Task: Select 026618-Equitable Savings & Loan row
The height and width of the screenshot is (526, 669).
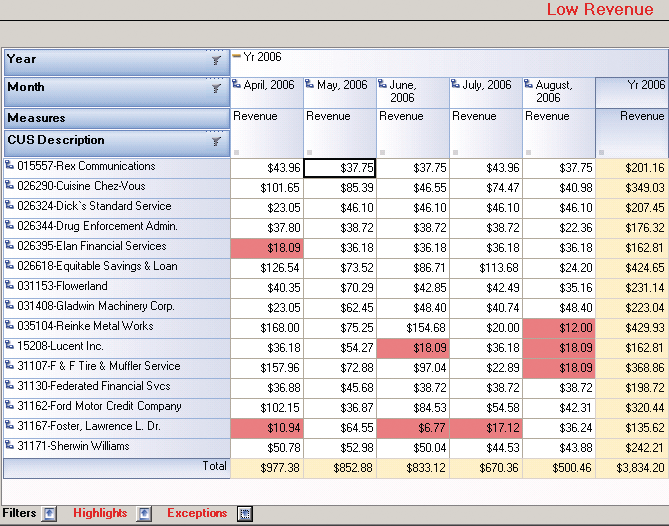Action: tap(97, 266)
